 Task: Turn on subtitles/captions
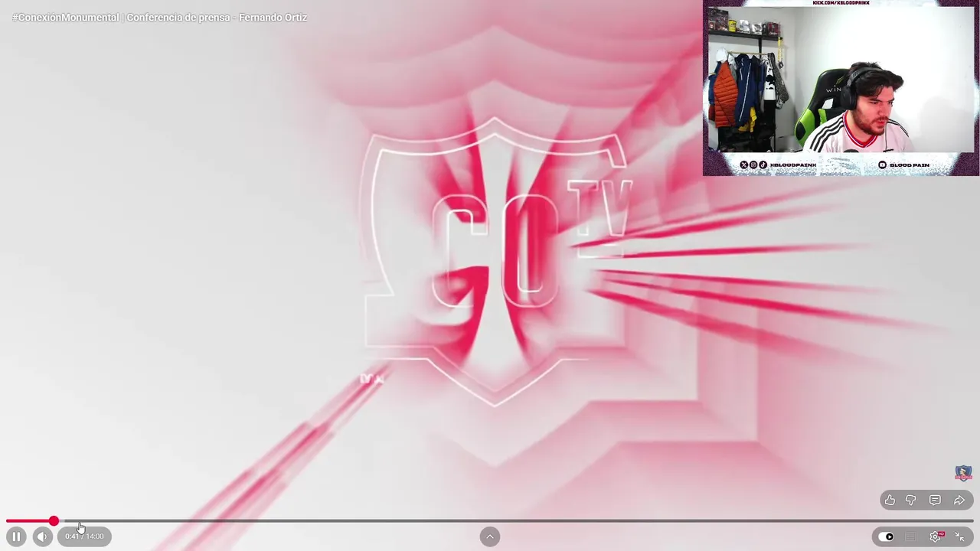pyautogui.click(x=910, y=536)
